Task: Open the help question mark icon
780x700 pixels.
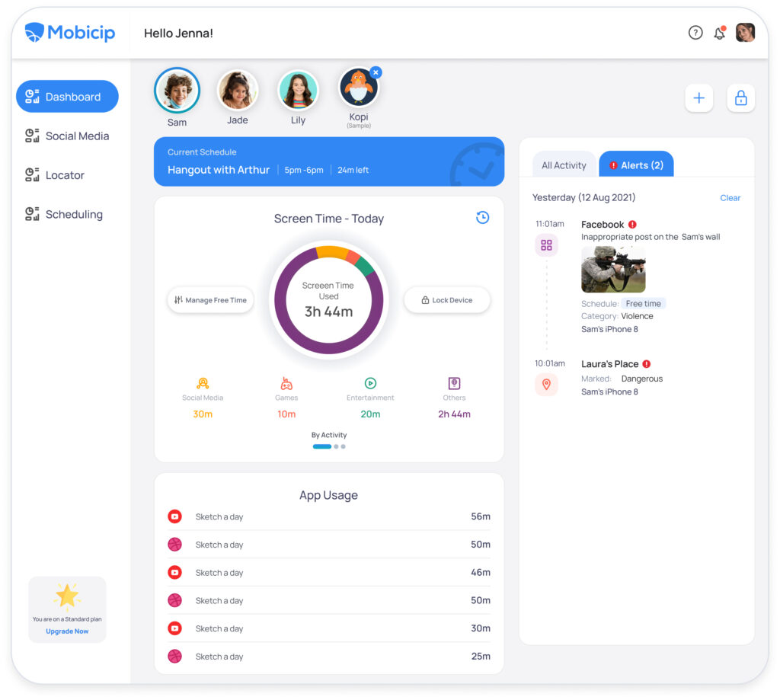Action: tap(695, 33)
